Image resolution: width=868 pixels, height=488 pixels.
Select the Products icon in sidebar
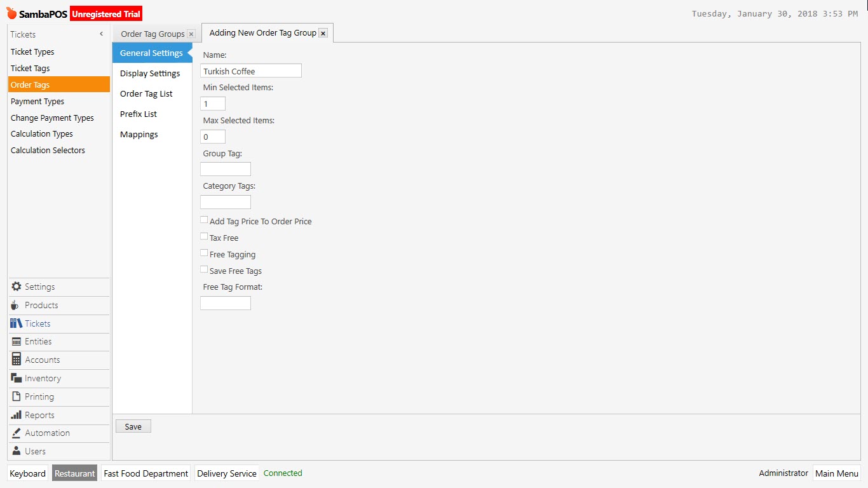(x=15, y=305)
